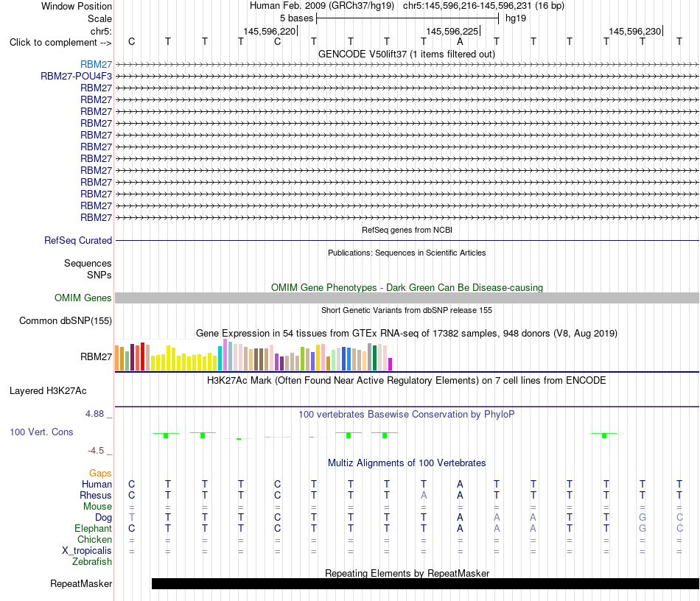Open the GTEx Gene Expression track title
The width and height of the screenshot is (700, 601).
(407, 334)
